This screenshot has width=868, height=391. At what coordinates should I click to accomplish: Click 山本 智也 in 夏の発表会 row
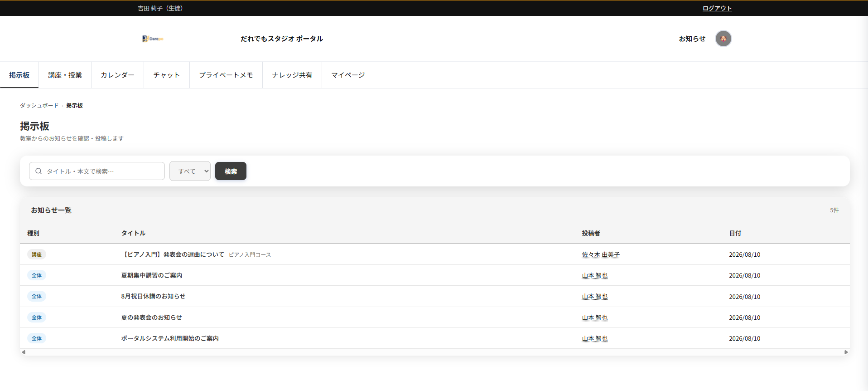(595, 318)
